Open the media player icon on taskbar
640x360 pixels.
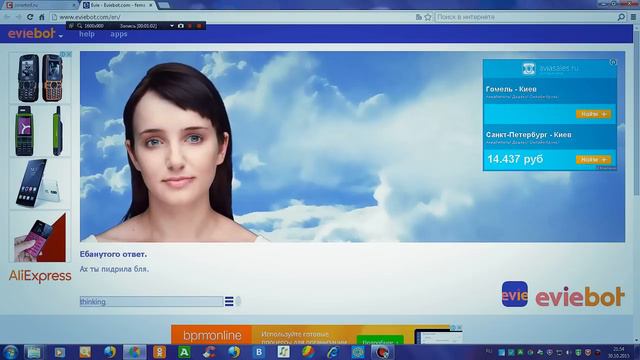pyautogui.click(x=60, y=352)
